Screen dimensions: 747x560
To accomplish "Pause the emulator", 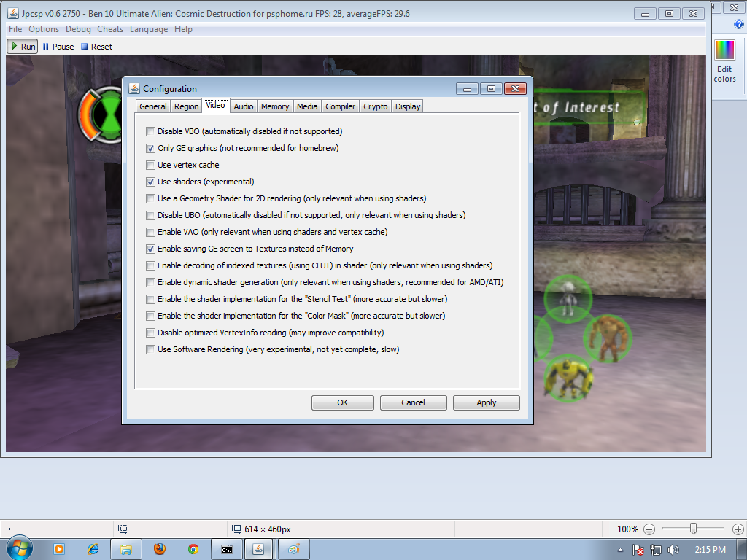I will pyautogui.click(x=58, y=47).
